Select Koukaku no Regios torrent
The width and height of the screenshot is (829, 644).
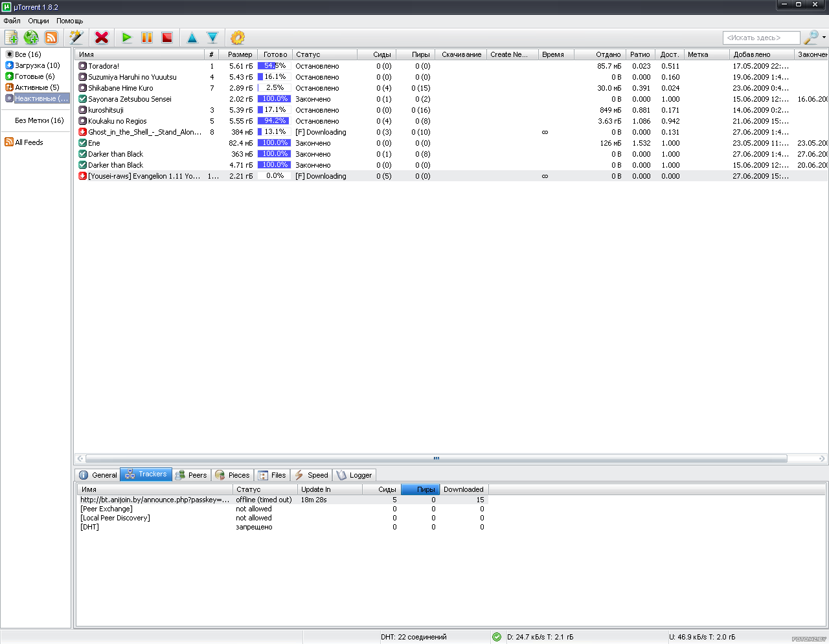pos(451,121)
